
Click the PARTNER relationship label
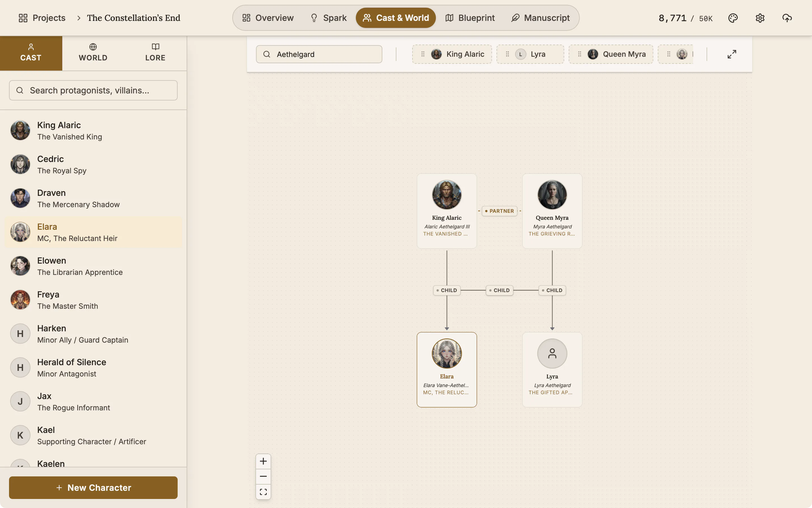pyautogui.click(x=499, y=211)
